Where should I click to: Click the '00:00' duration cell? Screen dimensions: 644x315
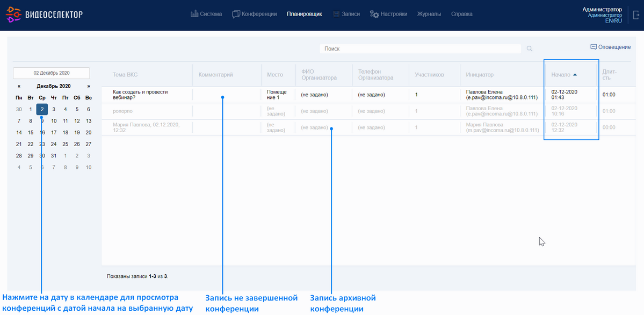click(x=609, y=127)
